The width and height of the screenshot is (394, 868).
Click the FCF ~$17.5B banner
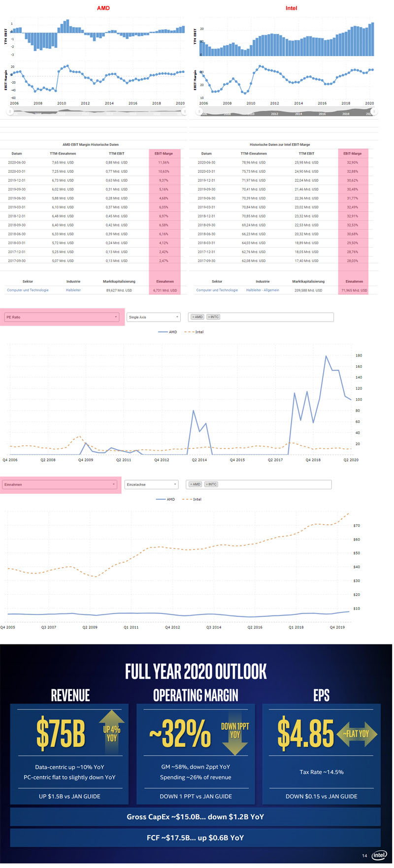(x=196, y=837)
